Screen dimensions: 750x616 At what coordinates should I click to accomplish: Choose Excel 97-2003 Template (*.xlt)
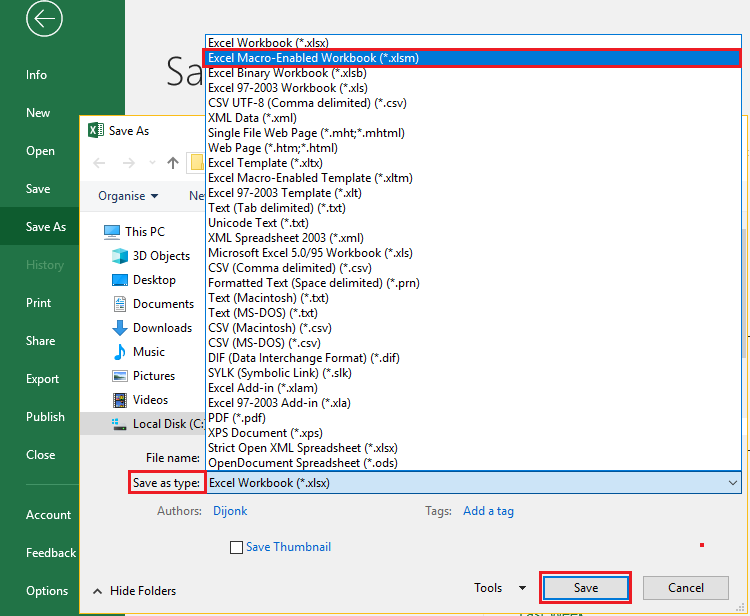coord(474,193)
